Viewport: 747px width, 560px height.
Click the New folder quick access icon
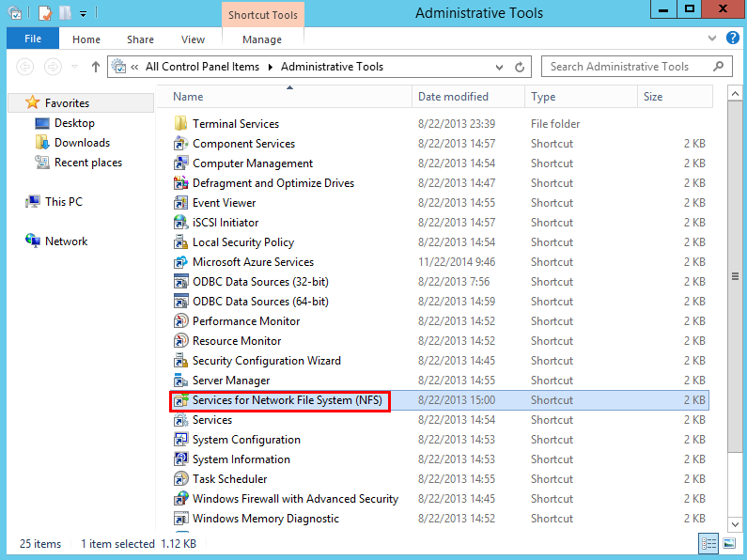(66, 13)
